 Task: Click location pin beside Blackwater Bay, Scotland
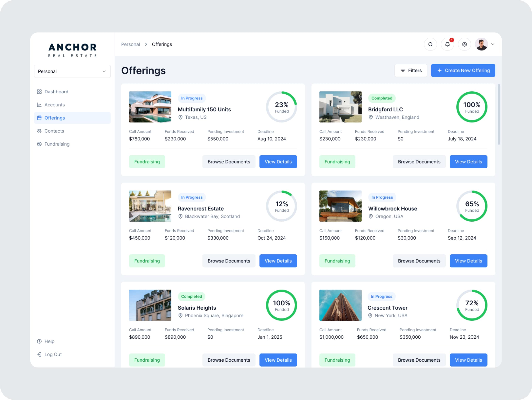[x=180, y=216]
